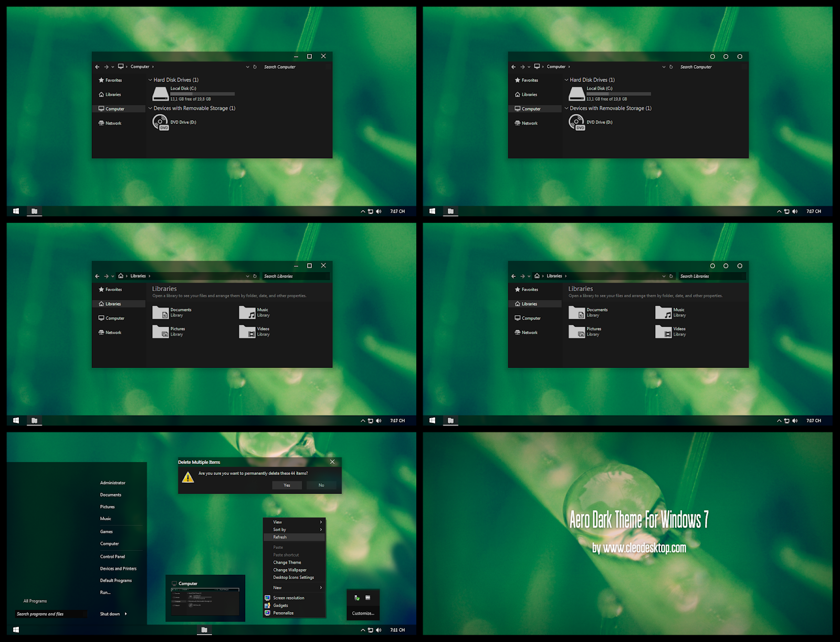
Task: Go forward in the square-buttoned Computer window
Action: pyautogui.click(x=106, y=67)
